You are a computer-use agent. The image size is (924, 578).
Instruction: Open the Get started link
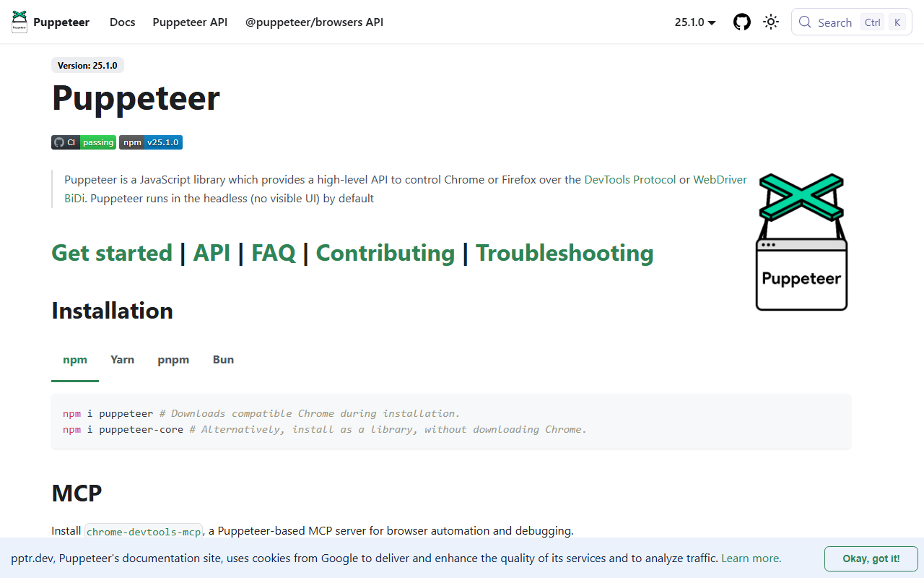click(112, 253)
